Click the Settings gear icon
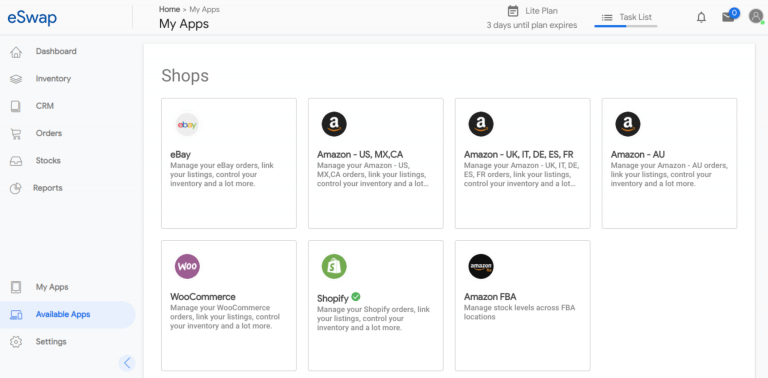The height and width of the screenshot is (378, 768). 16,342
